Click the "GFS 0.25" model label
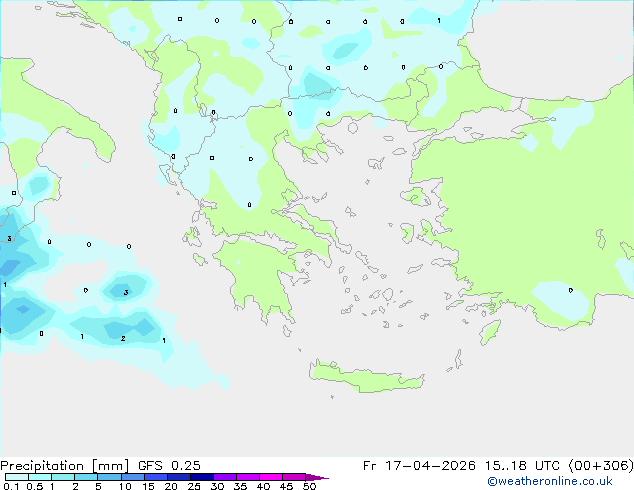The width and height of the screenshot is (634, 490). 169,466
